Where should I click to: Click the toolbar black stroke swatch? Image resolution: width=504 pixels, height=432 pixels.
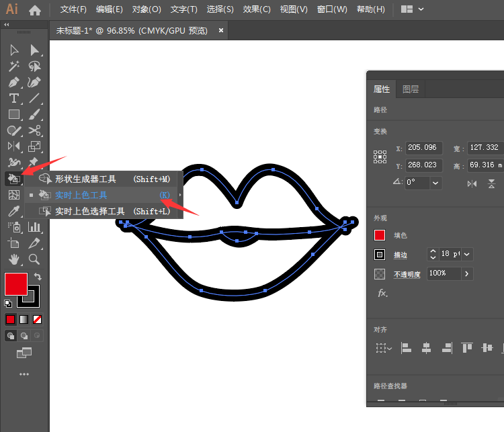(x=34, y=302)
